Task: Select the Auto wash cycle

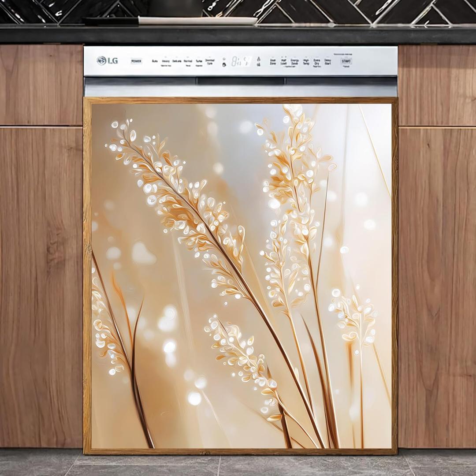Action: click(155, 61)
